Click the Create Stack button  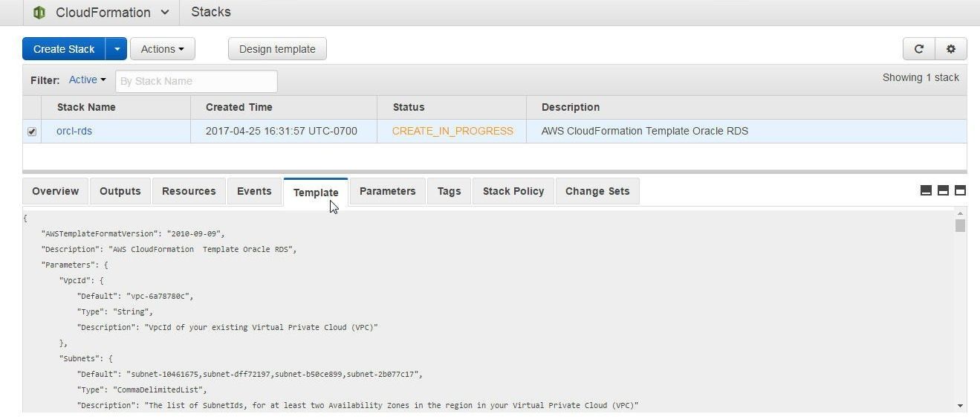[x=64, y=49]
